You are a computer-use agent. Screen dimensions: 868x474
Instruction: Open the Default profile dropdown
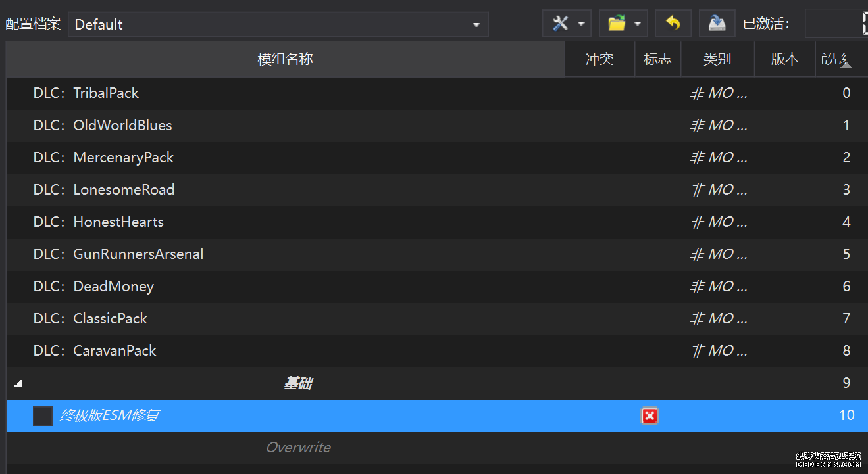pos(278,24)
